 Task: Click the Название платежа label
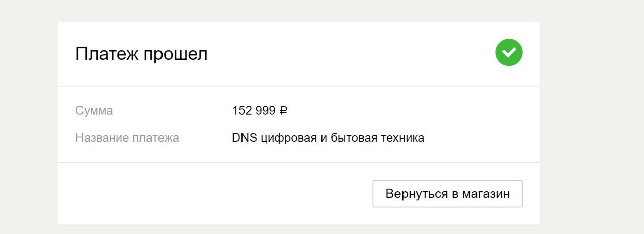tap(127, 138)
